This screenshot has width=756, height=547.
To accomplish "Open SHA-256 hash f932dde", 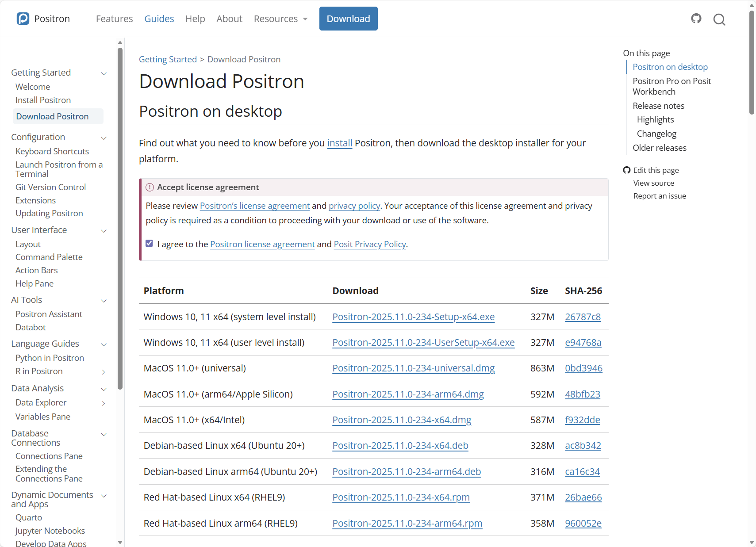I will pos(583,420).
